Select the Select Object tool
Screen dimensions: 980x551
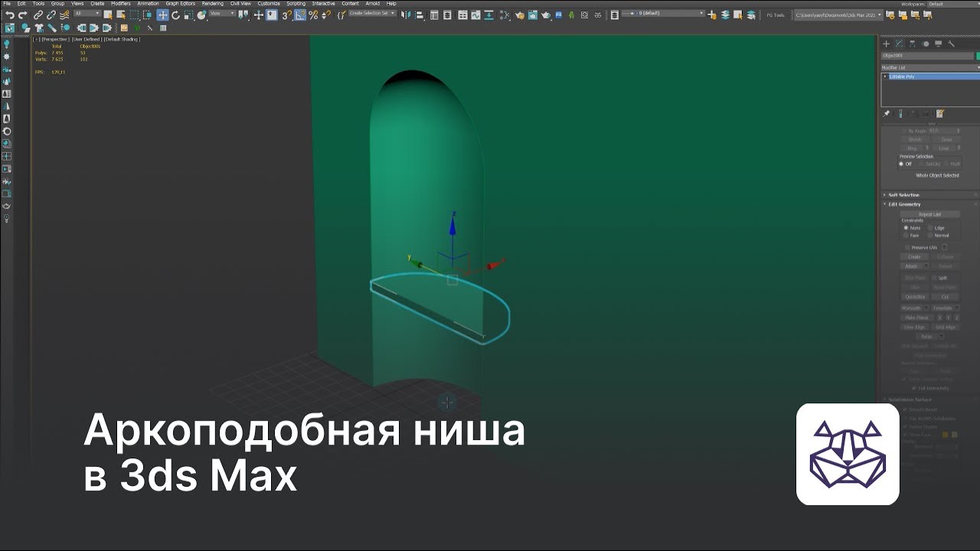tap(108, 15)
